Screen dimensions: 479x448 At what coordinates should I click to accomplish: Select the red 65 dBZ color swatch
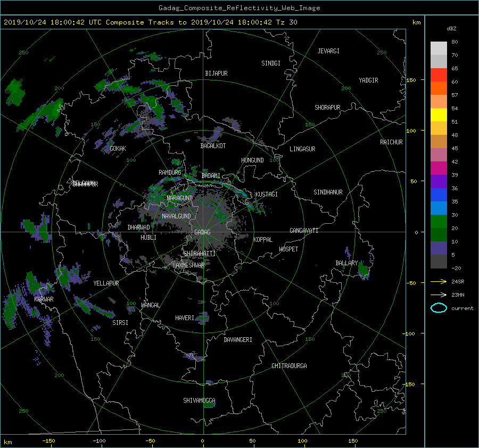pyautogui.click(x=439, y=75)
